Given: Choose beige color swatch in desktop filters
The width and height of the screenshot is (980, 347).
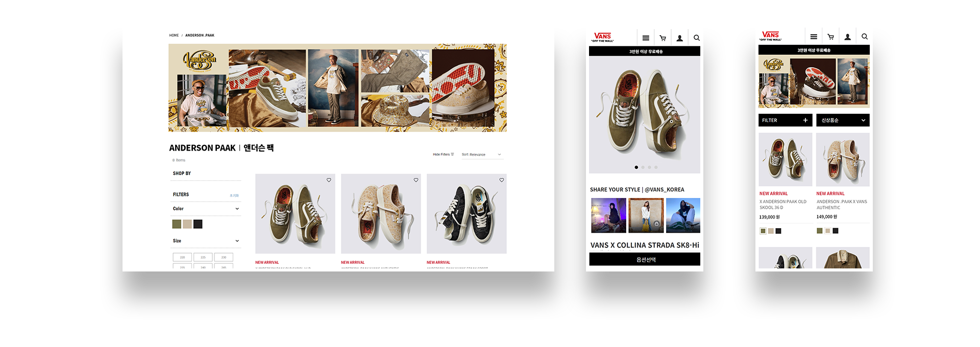Looking at the screenshot, I should (187, 224).
